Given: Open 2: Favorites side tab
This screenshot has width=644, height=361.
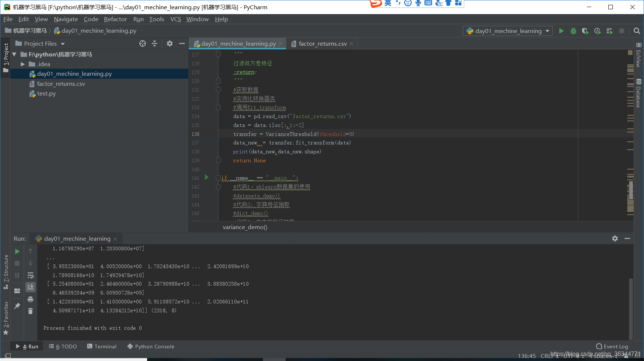Looking at the screenshot, I should pyautogui.click(x=6, y=318).
